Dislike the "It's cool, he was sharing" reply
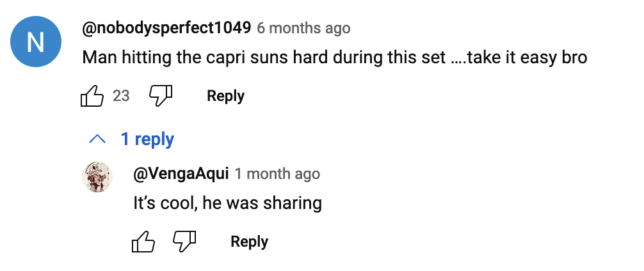The height and width of the screenshot is (271, 644). click(x=184, y=242)
